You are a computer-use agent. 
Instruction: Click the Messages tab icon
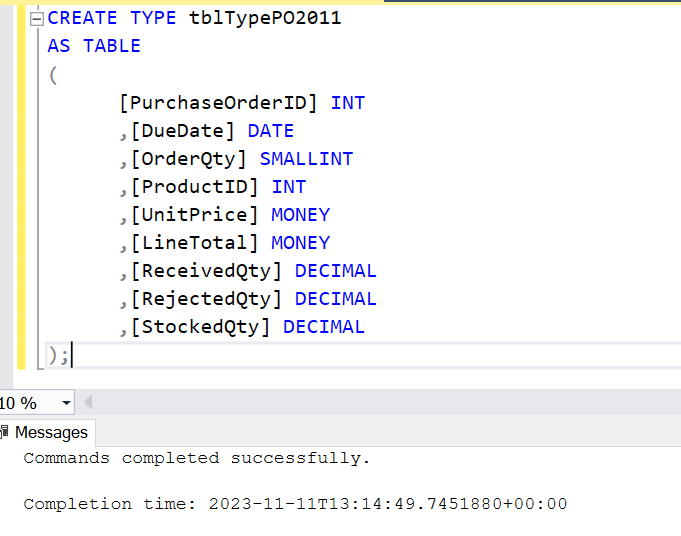pos(5,432)
